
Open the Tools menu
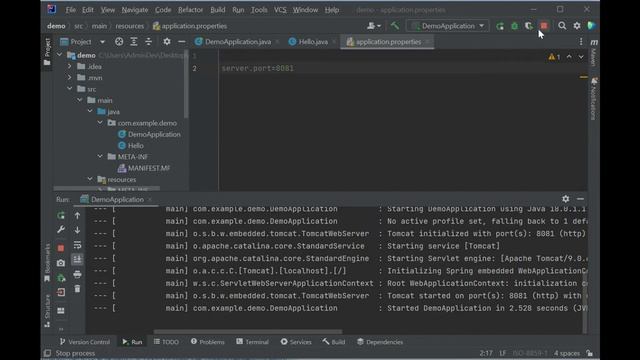tap(259, 10)
